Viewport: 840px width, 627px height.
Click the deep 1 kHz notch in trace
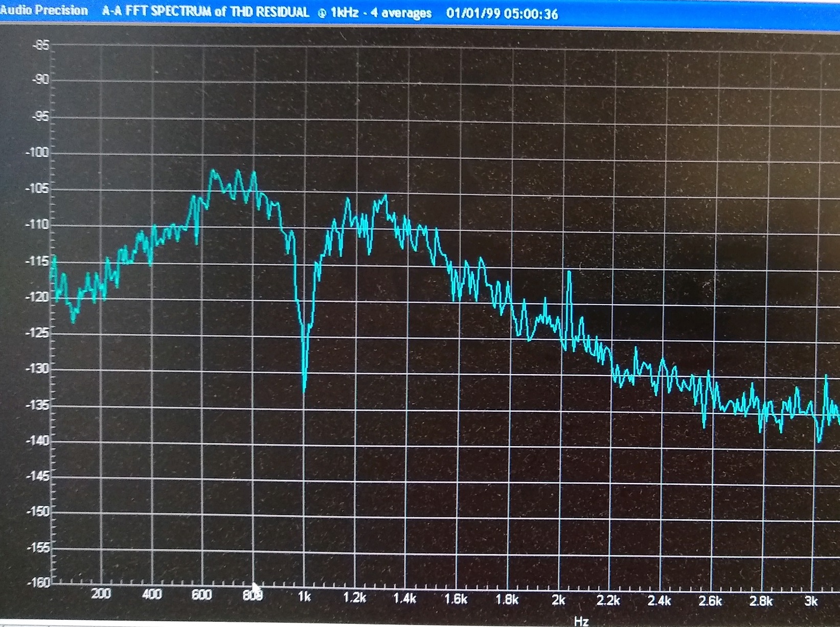click(x=305, y=358)
